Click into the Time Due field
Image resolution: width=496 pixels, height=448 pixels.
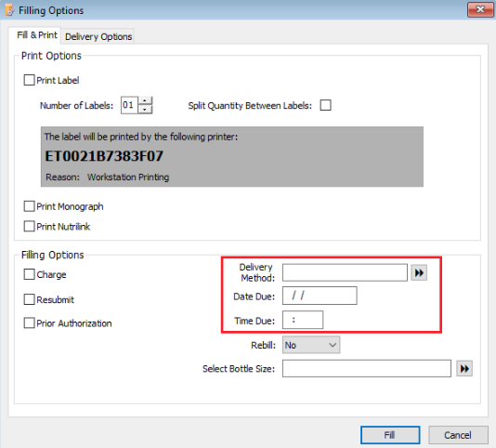[x=303, y=320]
